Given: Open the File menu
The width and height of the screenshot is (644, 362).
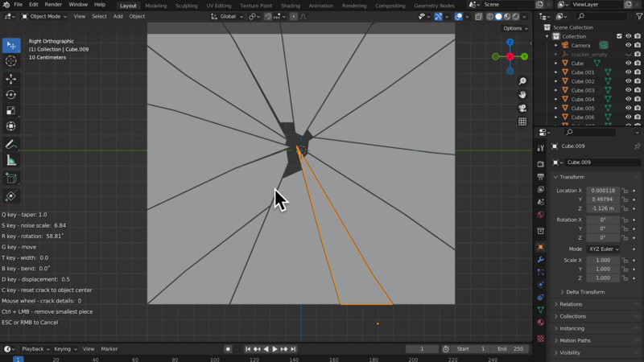Looking at the screenshot, I should 19,5.
